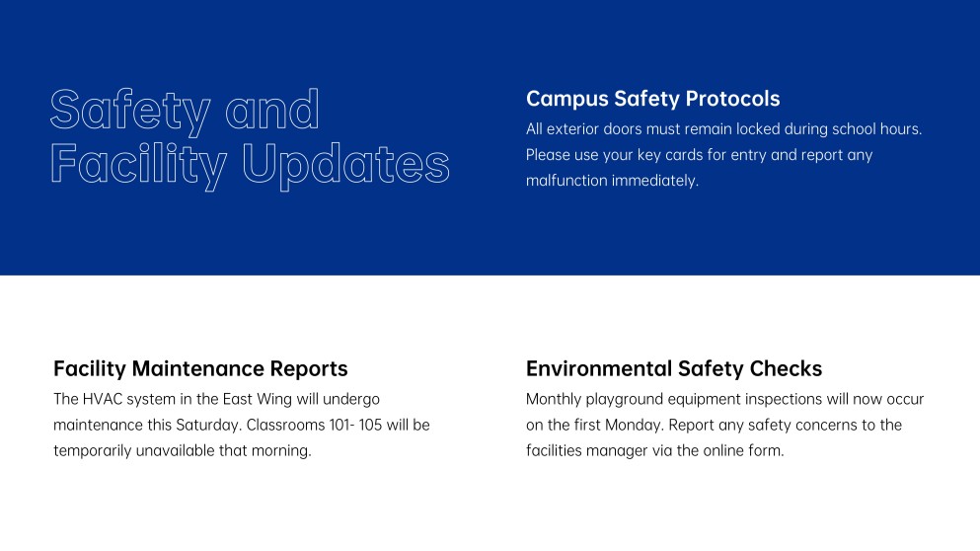Select the 'Safety and Facility Updates' outlined title
Screen dimensions: 980x551
pyautogui.click(x=250, y=139)
